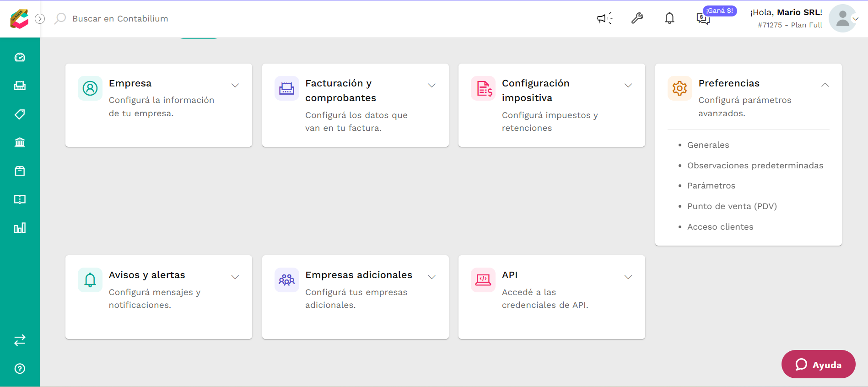This screenshot has height=387, width=868.
Task: Click the ¡Ganá $! badge
Action: (x=720, y=11)
